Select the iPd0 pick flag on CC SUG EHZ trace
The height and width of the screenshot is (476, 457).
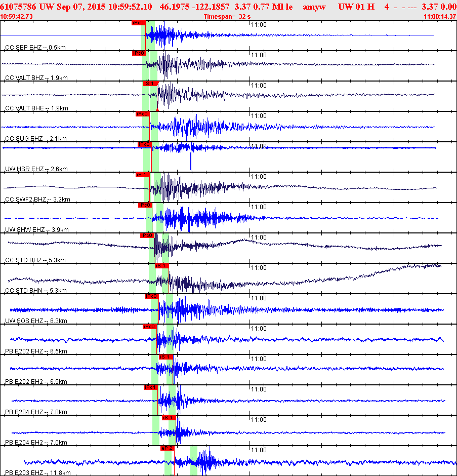pyautogui.click(x=143, y=114)
